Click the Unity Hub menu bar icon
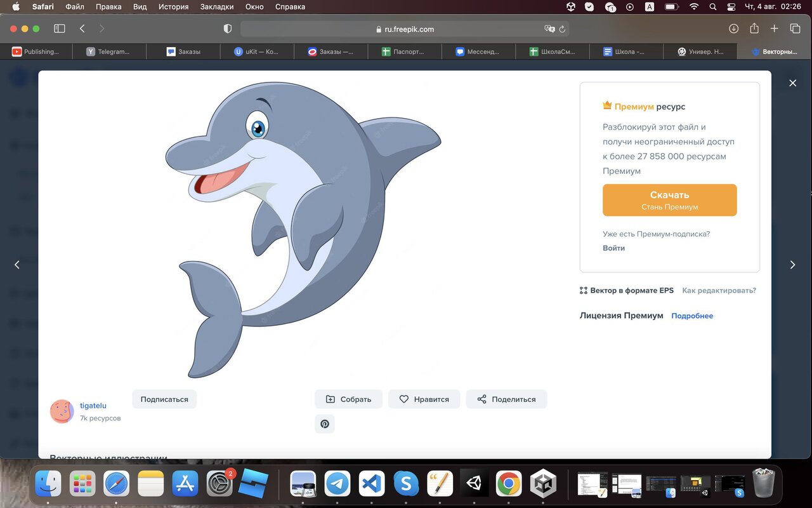Screen dimensions: 812x508 [570, 7]
